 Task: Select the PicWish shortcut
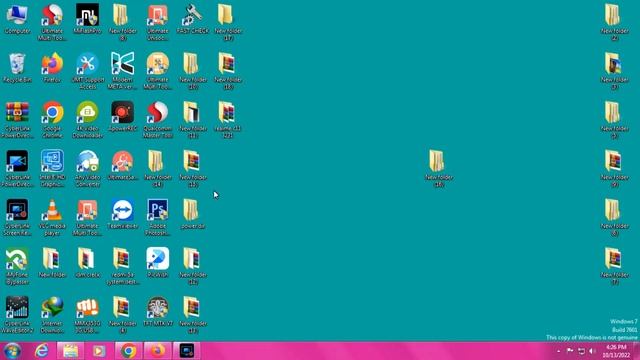pyautogui.click(x=158, y=263)
